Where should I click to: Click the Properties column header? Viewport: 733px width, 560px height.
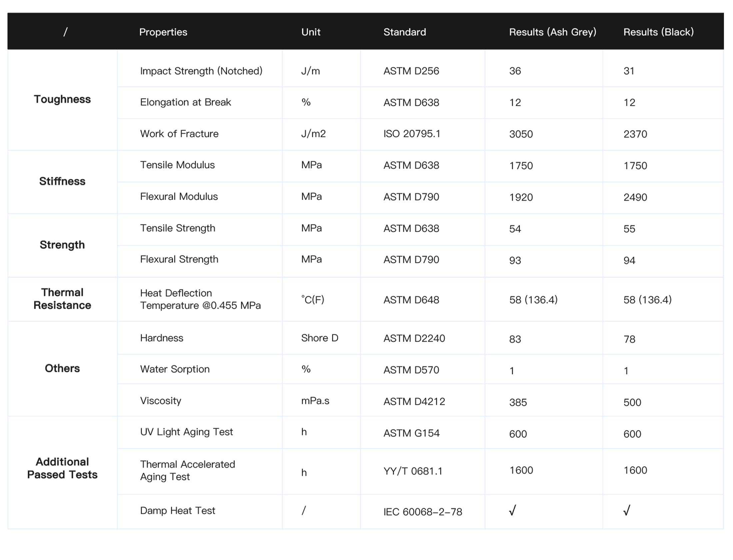(163, 32)
